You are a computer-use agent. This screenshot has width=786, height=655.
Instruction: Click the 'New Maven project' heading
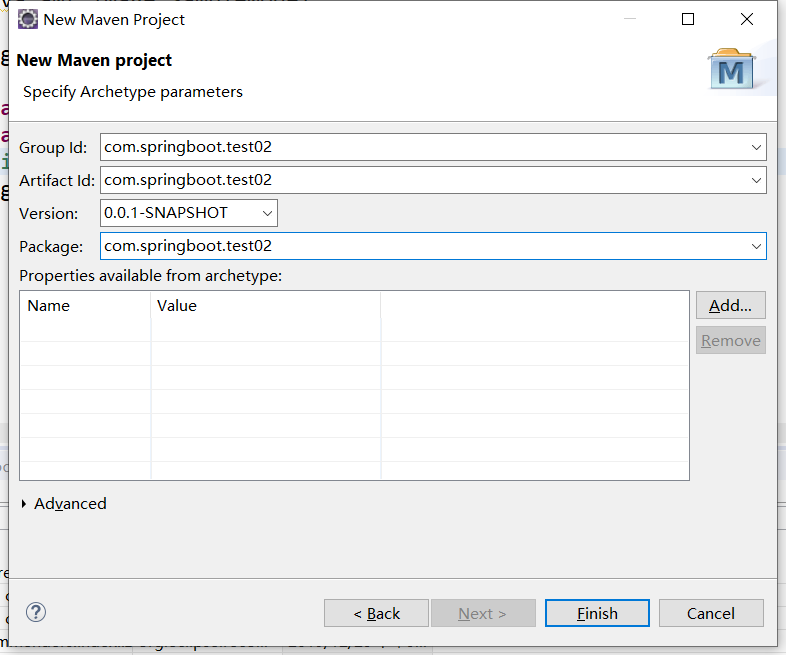click(94, 60)
